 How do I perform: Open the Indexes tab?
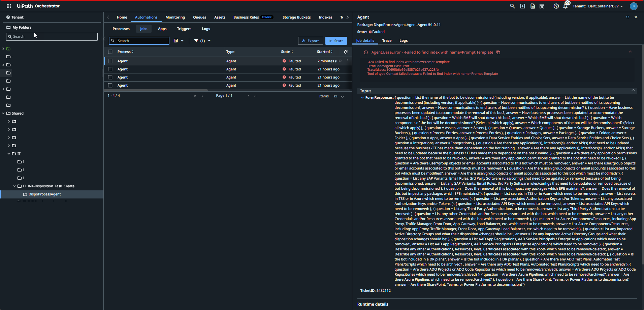coord(325,17)
